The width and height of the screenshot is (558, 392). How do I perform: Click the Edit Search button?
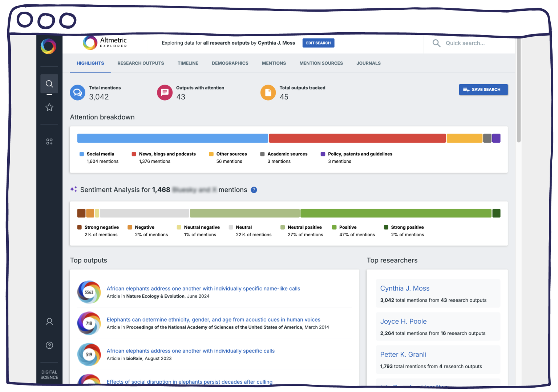click(x=318, y=43)
